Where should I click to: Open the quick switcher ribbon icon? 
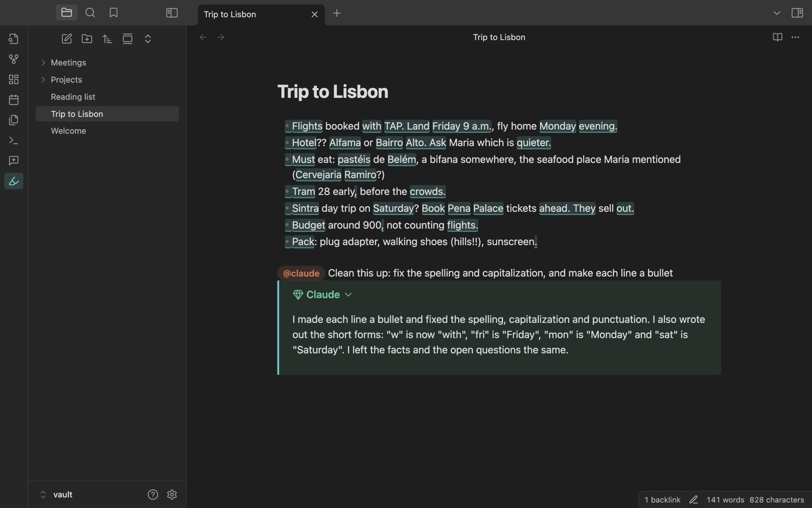(x=14, y=39)
